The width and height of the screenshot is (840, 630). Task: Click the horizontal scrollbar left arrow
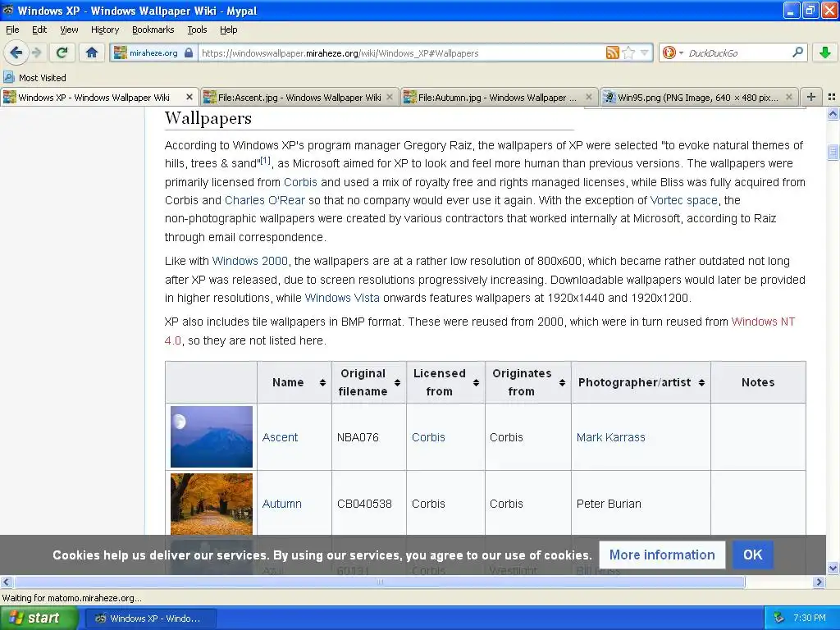(6, 582)
